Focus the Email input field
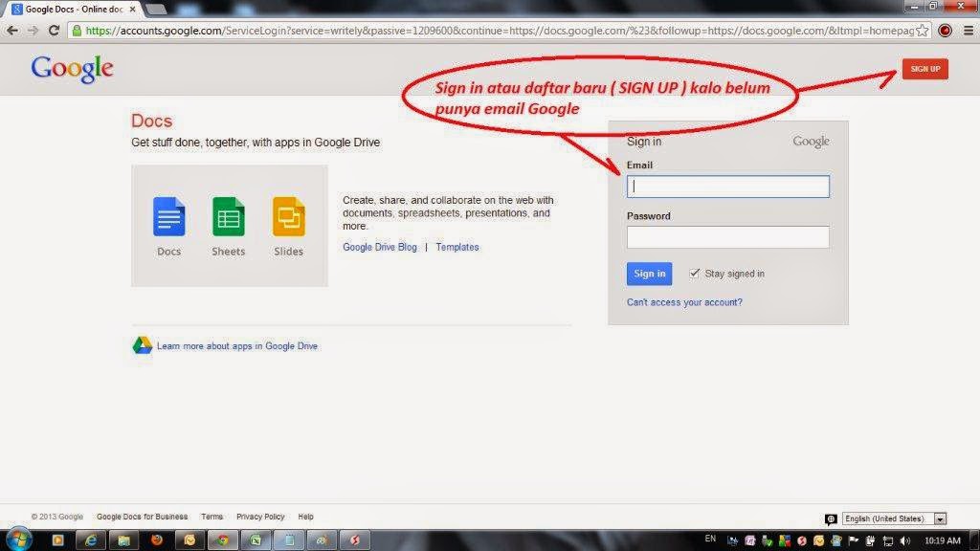The width and height of the screenshot is (980, 551). (x=728, y=187)
